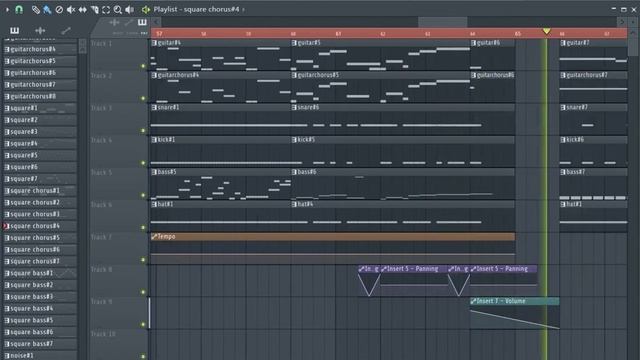Select guitarchorus#5 in the picker list
The height and width of the screenshot is (360, 640).
(40, 61)
